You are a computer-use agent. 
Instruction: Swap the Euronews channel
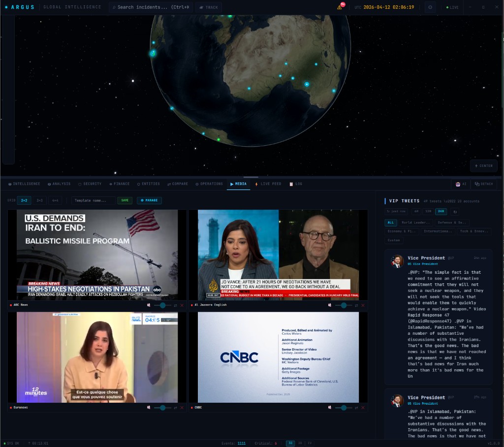coord(176,408)
